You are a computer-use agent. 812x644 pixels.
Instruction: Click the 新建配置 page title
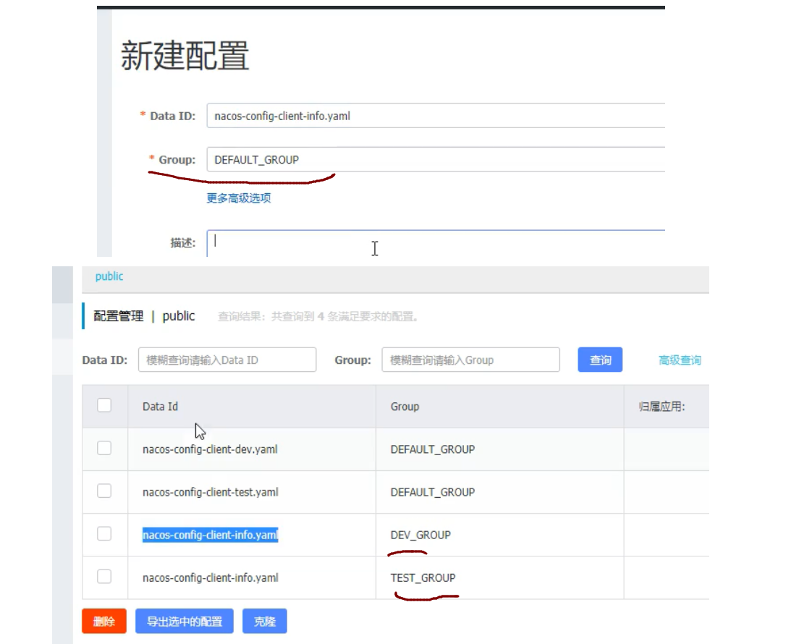(185, 56)
